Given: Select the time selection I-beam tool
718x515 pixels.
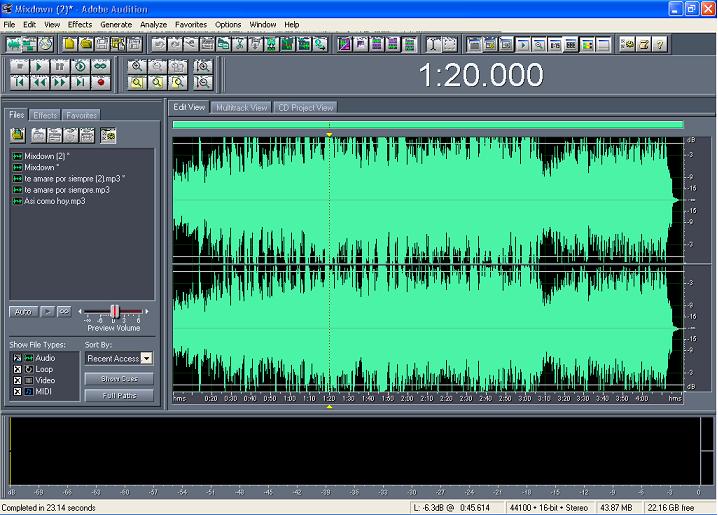Looking at the screenshot, I should coord(433,44).
